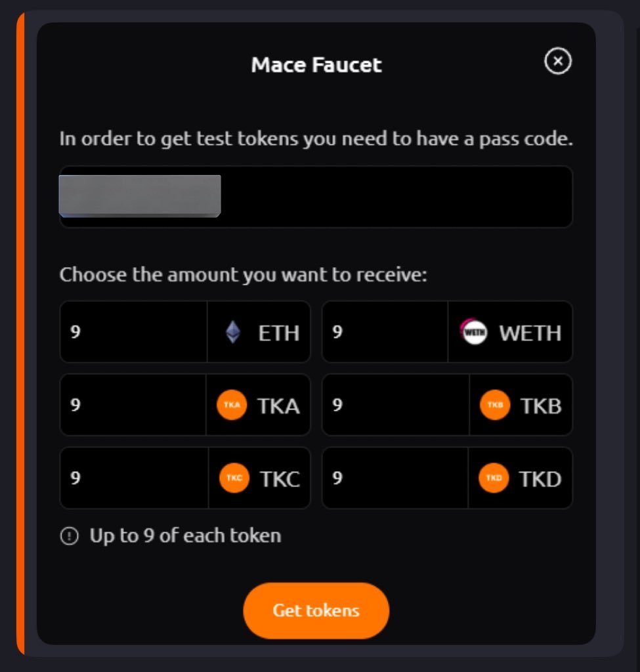Click the Mace Faucet title
Viewport: 640px width, 672px height.
tap(316, 65)
